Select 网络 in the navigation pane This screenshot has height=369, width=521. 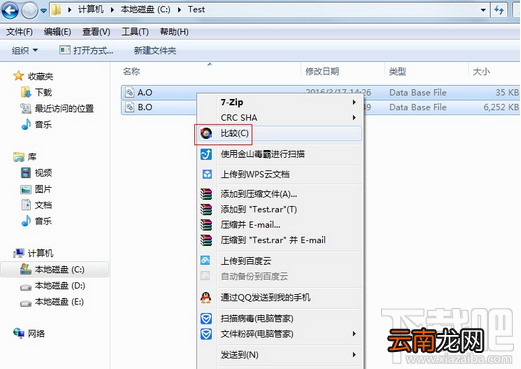tap(36, 333)
